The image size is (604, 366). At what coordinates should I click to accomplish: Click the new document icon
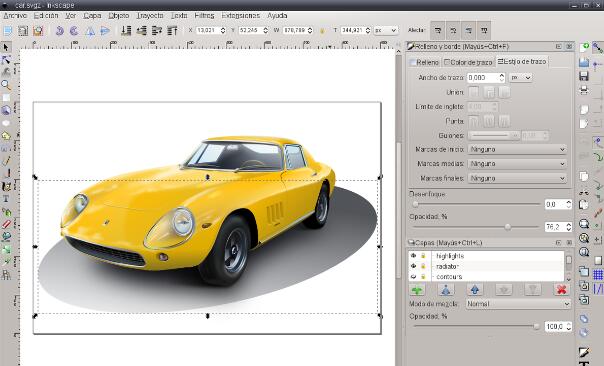tap(584, 48)
